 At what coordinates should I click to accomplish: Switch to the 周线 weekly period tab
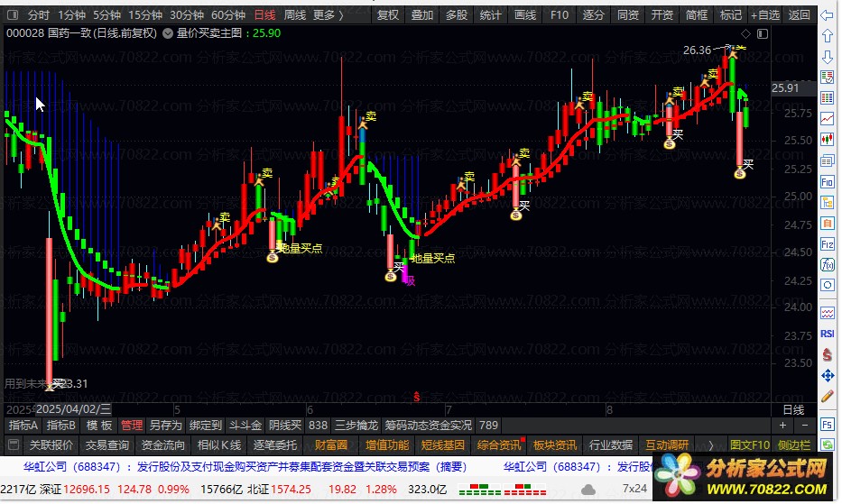295,15
